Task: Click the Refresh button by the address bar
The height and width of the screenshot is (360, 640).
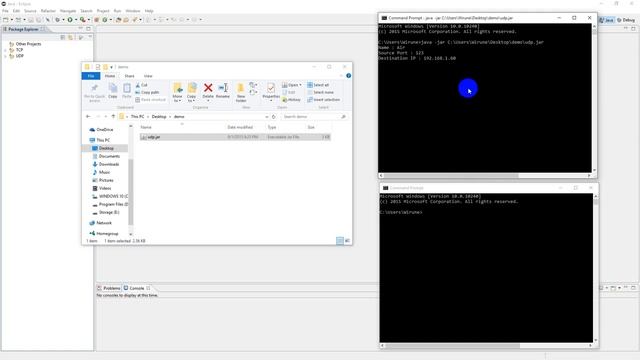Action: click(x=274, y=117)
